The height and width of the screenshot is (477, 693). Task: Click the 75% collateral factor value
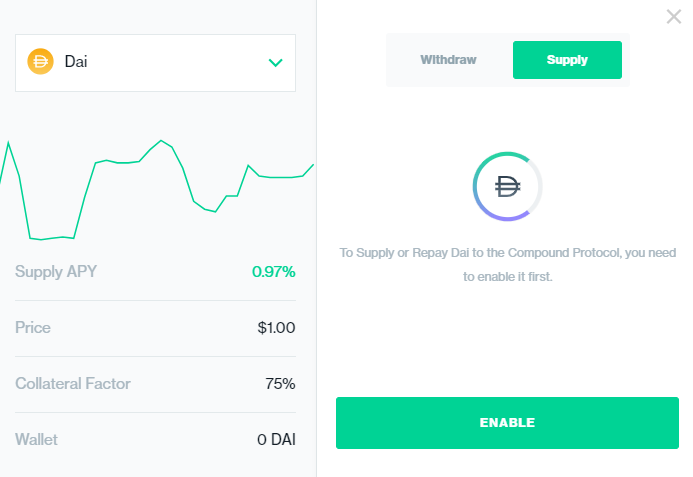point(280,383)
